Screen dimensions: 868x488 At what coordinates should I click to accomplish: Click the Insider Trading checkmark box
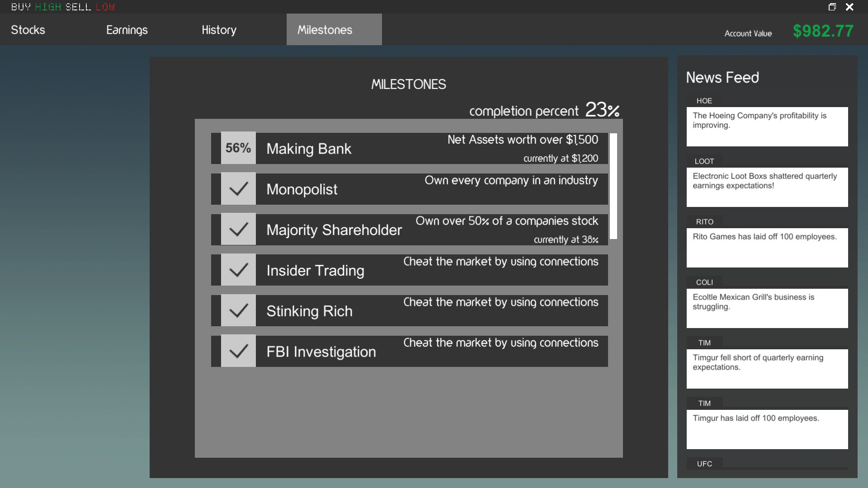(x=238, y=270)
